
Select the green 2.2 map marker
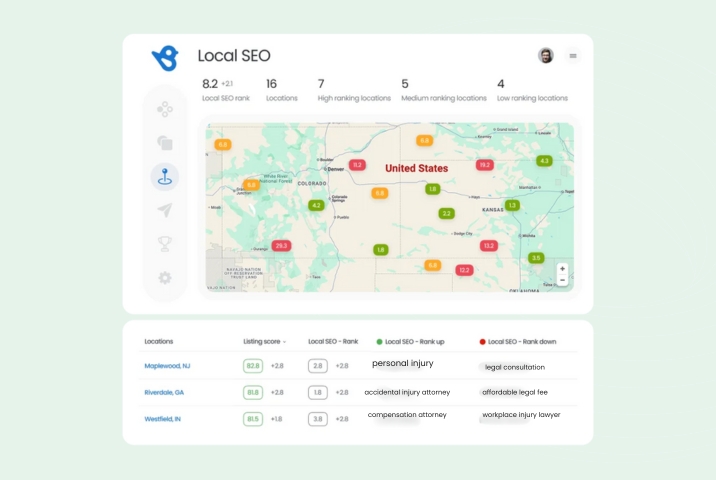[x=447, y=213]
